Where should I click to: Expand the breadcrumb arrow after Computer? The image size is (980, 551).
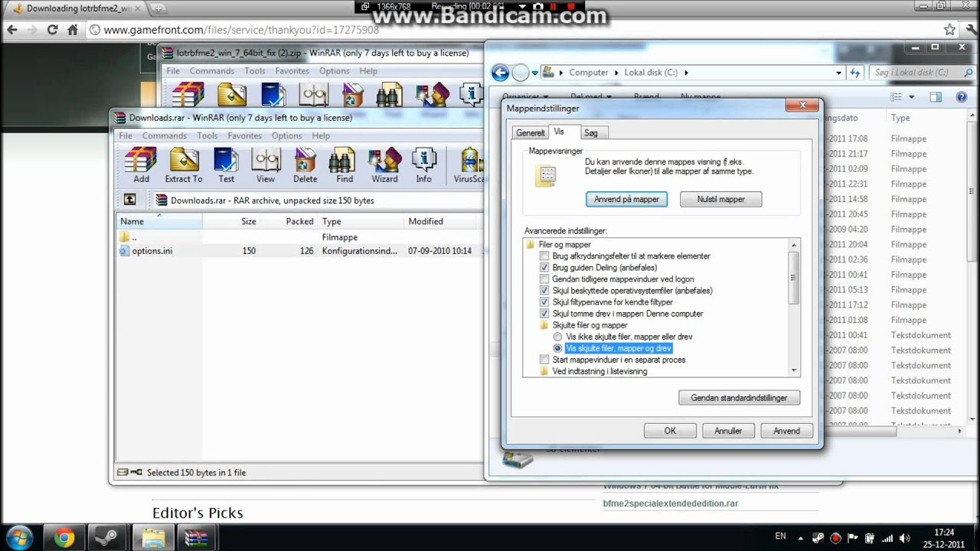[x=616, y=73]
